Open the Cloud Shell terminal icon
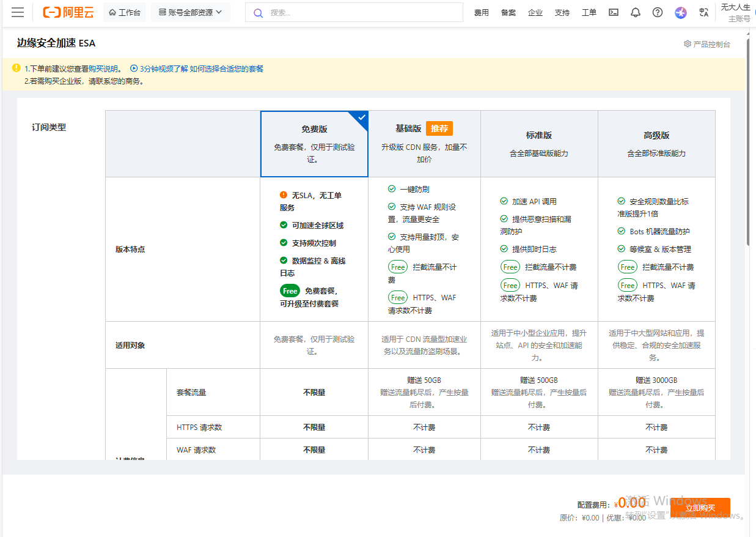Screen dimensions: 756x537 pyautogui.click(x=614, y=12)
